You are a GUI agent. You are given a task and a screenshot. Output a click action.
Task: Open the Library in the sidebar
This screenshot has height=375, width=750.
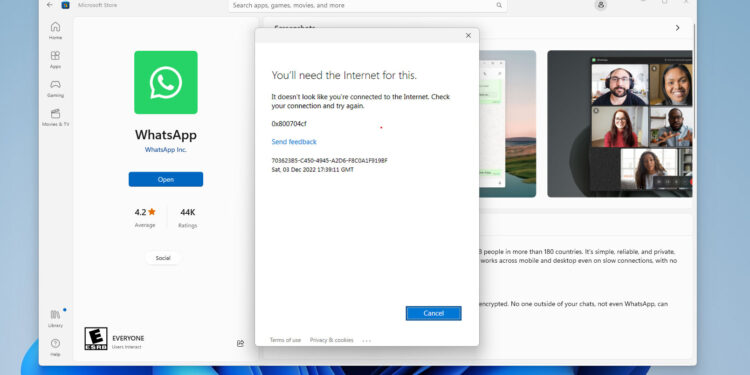[55, 319]
